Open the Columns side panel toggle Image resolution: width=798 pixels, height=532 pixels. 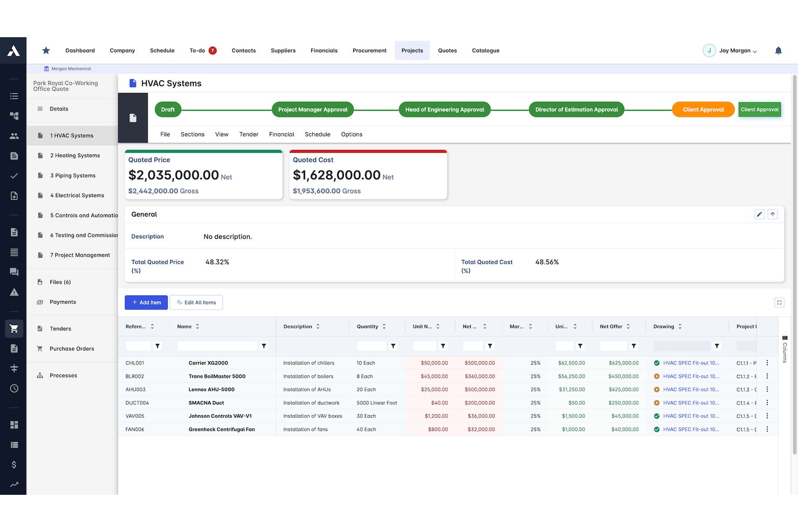point(785,349)
